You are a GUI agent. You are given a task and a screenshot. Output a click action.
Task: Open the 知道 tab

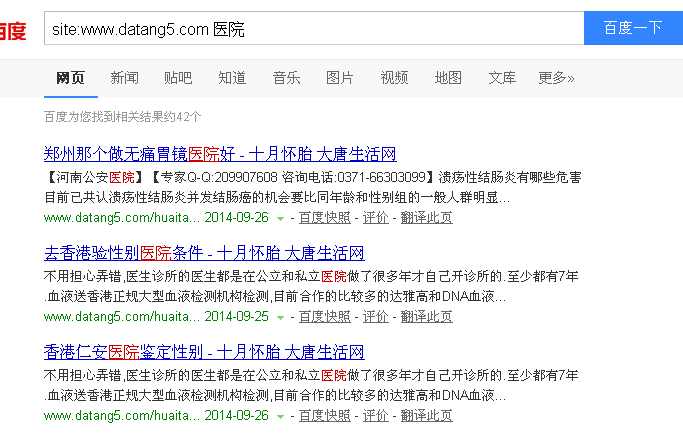[232, 78]
